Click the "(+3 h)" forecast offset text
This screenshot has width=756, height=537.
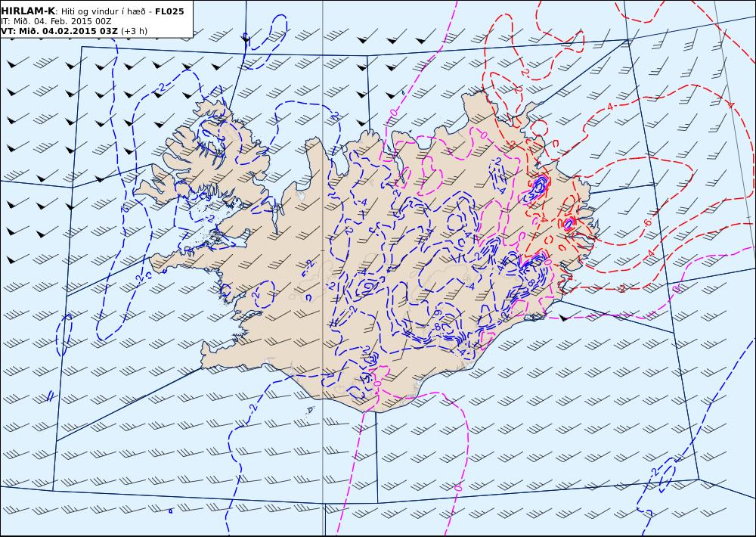click(x=134, y=31)
